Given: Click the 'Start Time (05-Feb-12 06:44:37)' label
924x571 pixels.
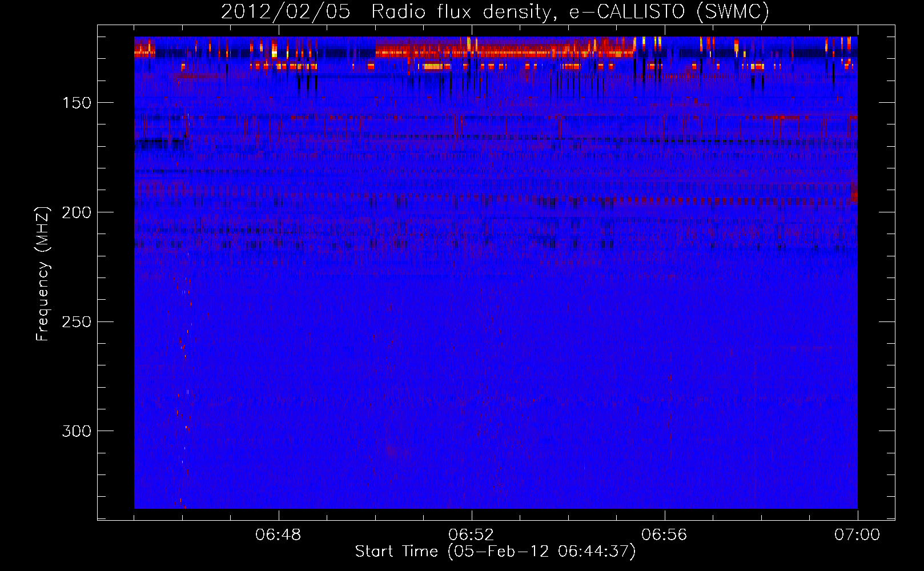Looking at the screenshot, I should pyautogui.click(x=495, y=552).
